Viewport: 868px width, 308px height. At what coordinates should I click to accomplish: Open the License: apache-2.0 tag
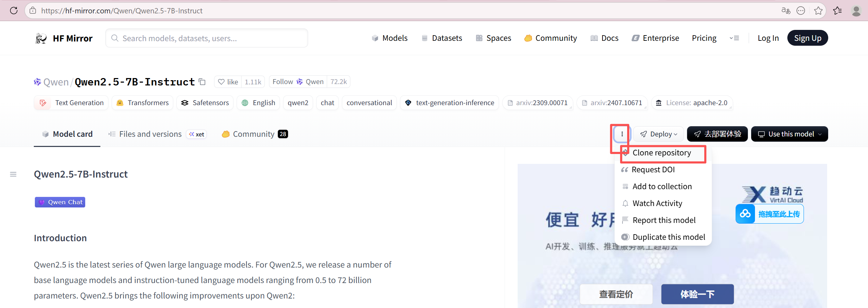point(692,103)
